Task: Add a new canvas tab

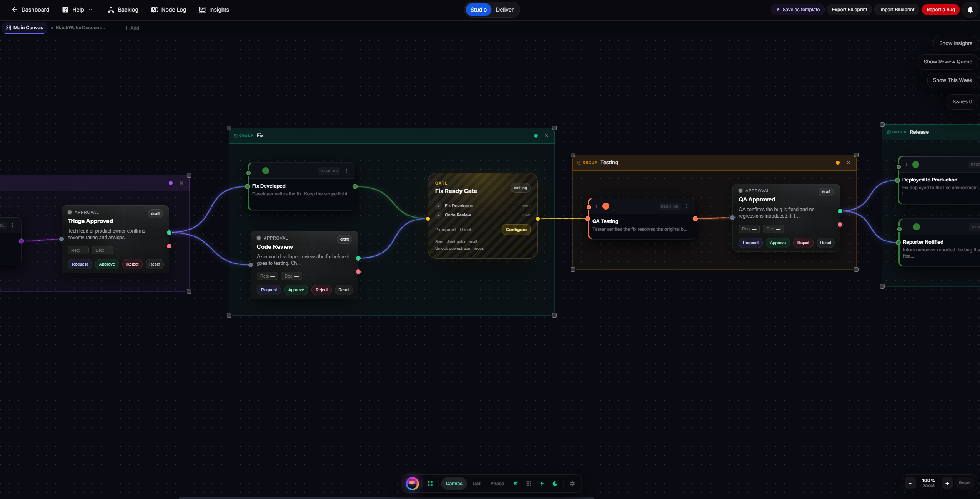Action: tap(132, 28)
